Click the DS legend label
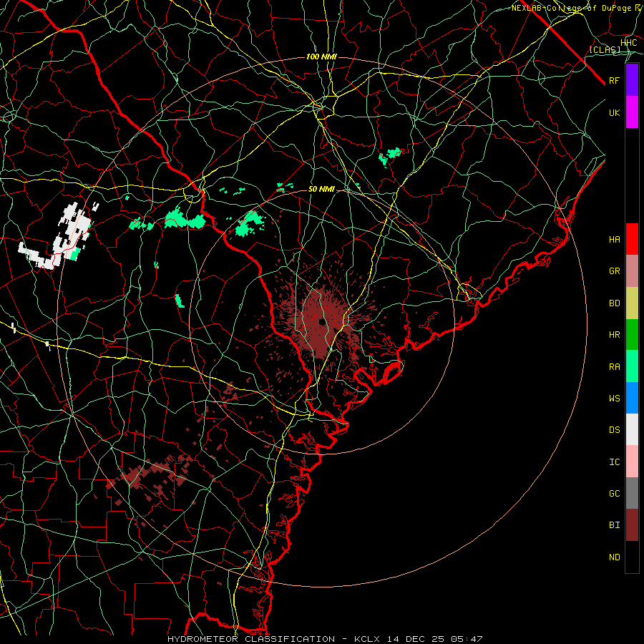 click(614, 429)
